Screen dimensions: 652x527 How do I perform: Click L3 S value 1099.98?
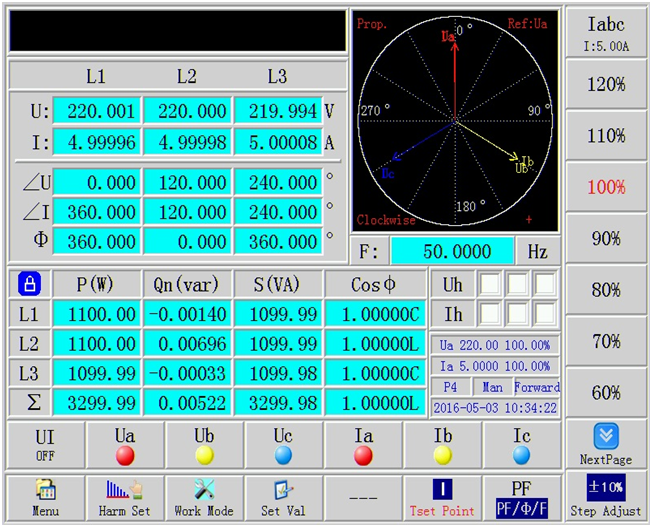point(278,374)
